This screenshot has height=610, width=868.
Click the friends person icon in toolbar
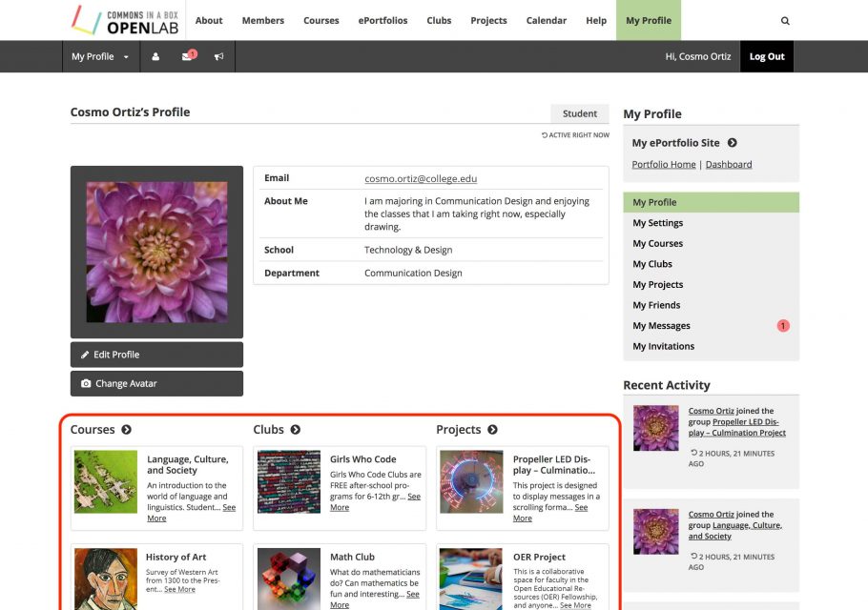155,56
